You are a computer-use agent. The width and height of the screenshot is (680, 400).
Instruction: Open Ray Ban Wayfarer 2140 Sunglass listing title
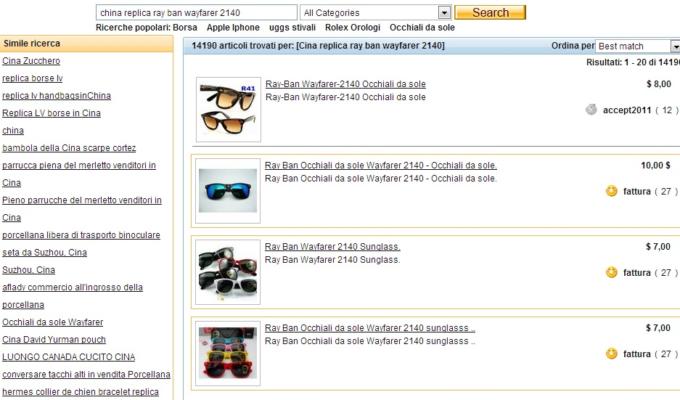click(x=332, y=246)
